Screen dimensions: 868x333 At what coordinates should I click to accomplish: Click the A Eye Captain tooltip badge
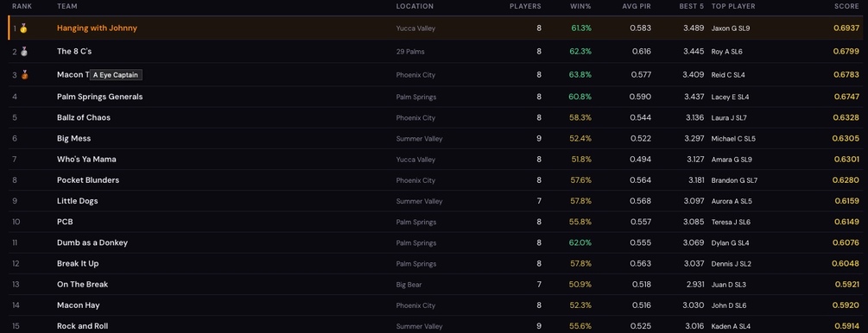pyautogui.click(x=117, y=75)
